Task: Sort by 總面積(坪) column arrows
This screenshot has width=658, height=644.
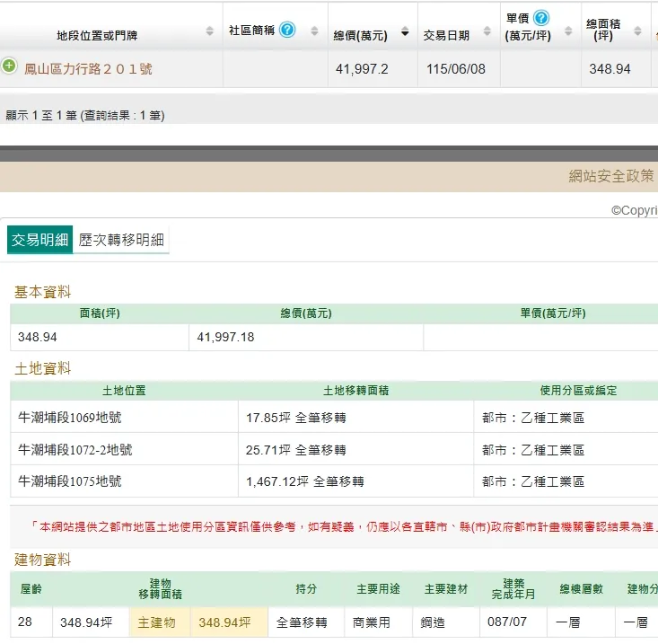Action: 637,31
